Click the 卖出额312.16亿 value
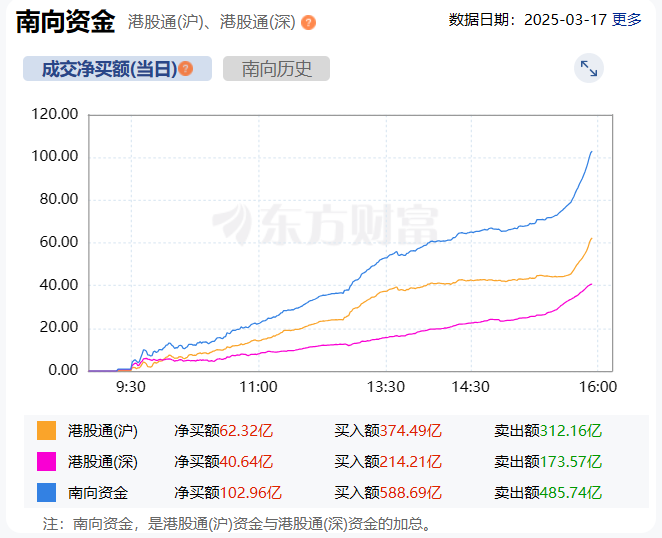This screenshot has width=662, height=538. coord(548,431)
